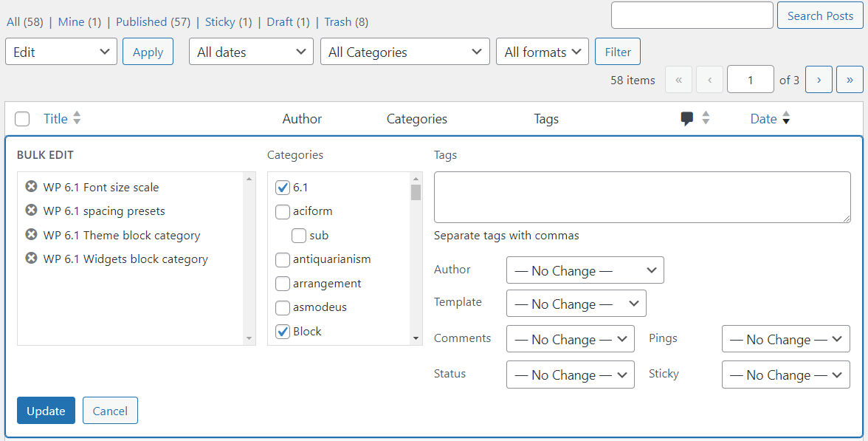The height and width of the screenshot is (441, 868).
Task: Jump to the last page of posts
Action: click(850, 79)
